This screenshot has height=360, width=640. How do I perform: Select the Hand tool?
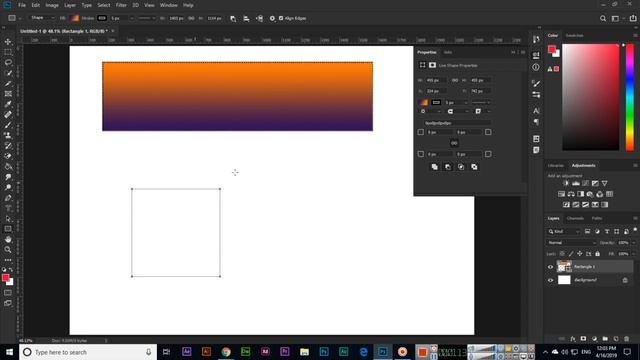(x=8, y=239)
